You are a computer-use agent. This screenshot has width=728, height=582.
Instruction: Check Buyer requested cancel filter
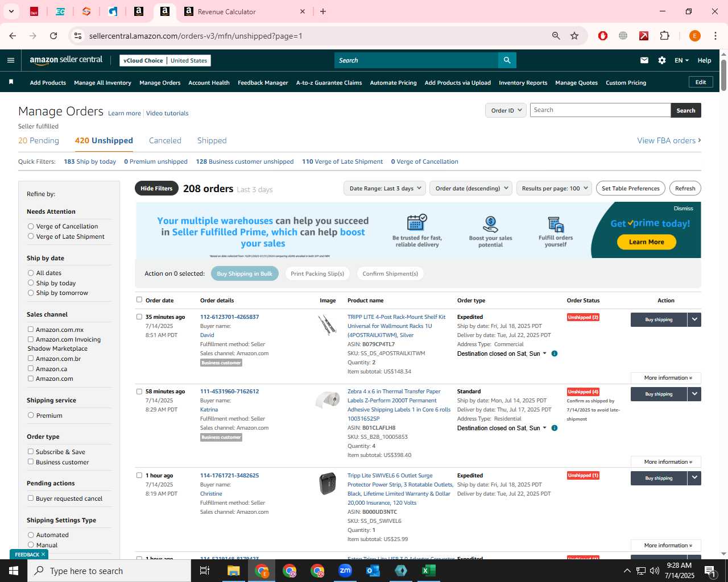click(31, 498)
